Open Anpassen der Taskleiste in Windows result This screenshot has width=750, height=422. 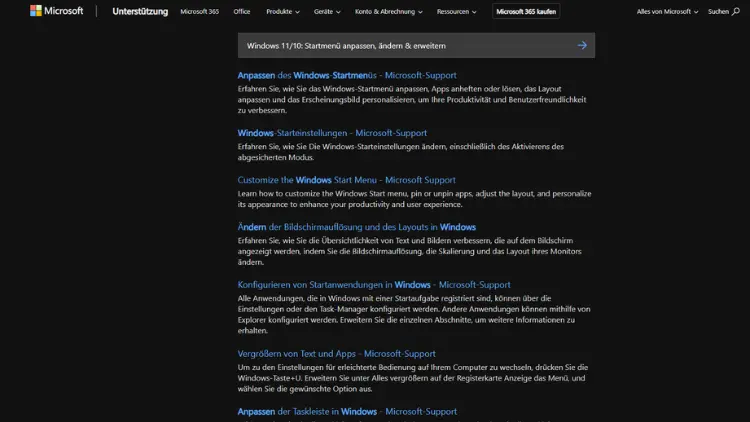347,411
